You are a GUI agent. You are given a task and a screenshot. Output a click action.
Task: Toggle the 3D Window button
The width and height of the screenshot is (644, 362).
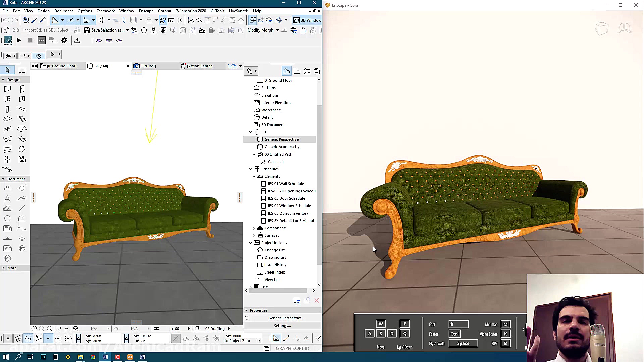307,20
